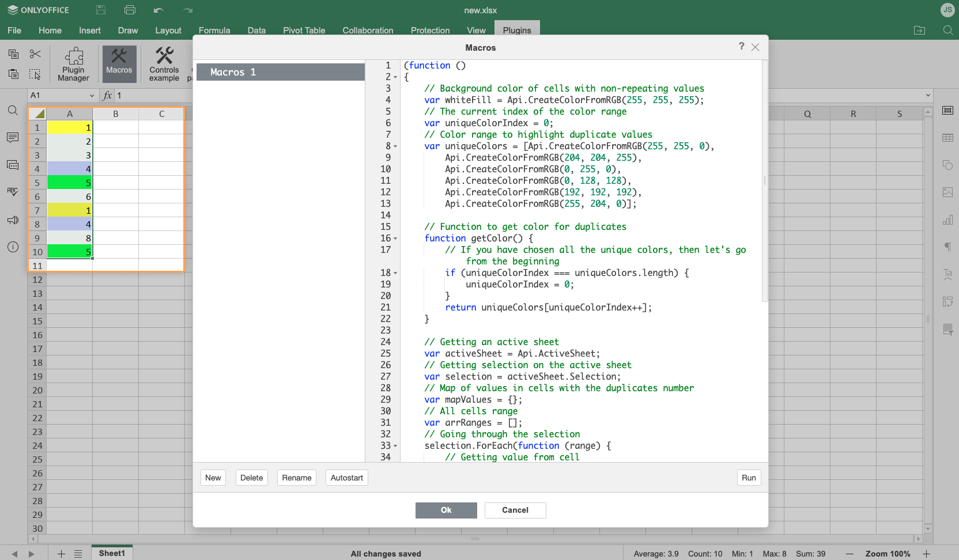
Task: Toggle Autostart for the macro
Action: click(346, 478)
